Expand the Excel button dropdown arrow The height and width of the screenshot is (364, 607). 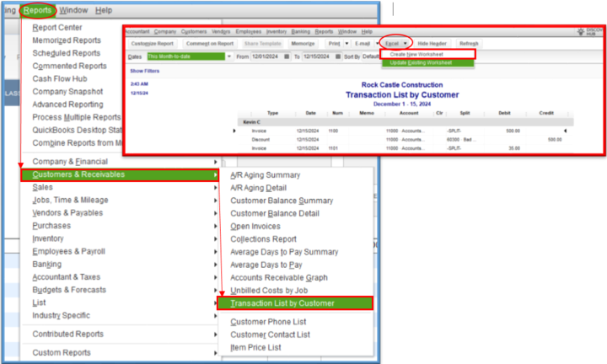(x=405, y=44)
